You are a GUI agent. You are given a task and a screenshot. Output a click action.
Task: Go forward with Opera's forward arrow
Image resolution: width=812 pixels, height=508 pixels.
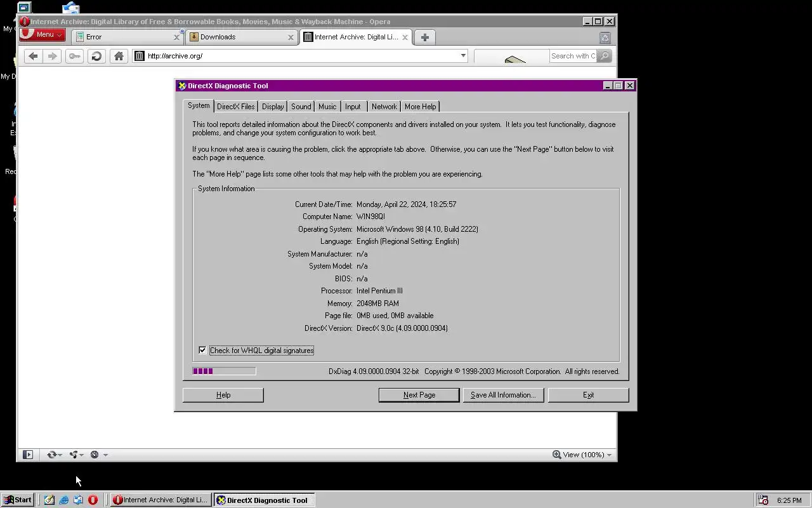(x=53, y=56)
